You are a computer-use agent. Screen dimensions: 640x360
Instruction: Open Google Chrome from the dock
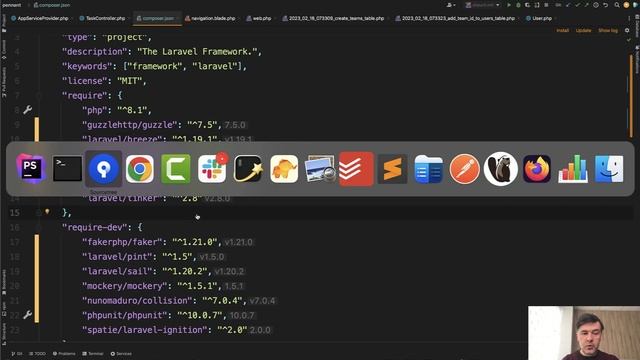tap(140, 169)
